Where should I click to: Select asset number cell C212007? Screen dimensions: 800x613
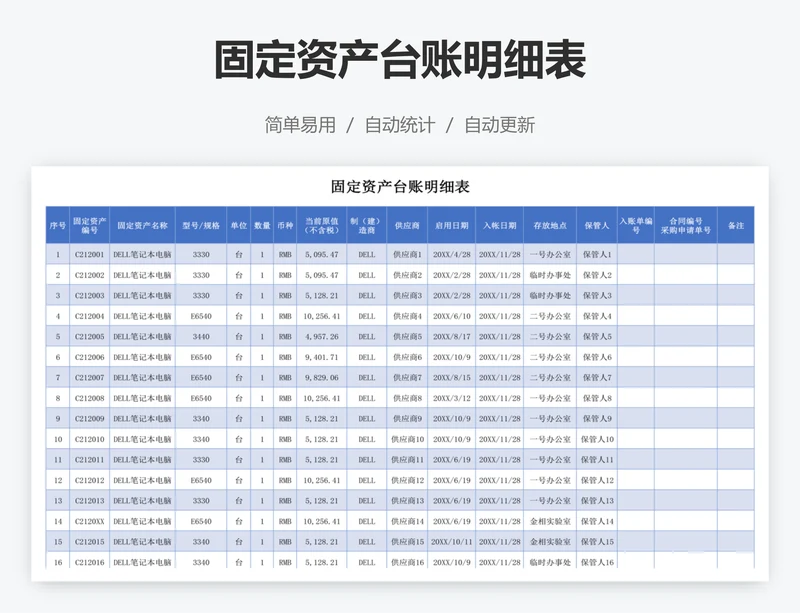90,378
